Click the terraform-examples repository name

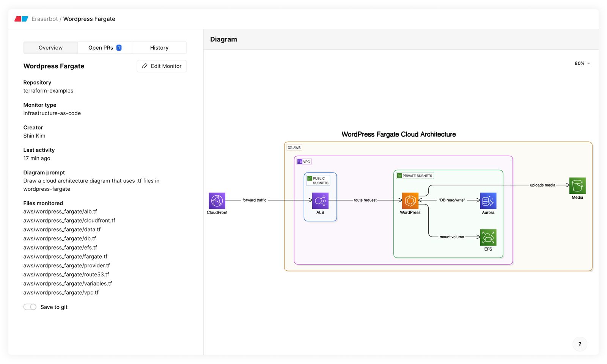(x=48, y=91)
